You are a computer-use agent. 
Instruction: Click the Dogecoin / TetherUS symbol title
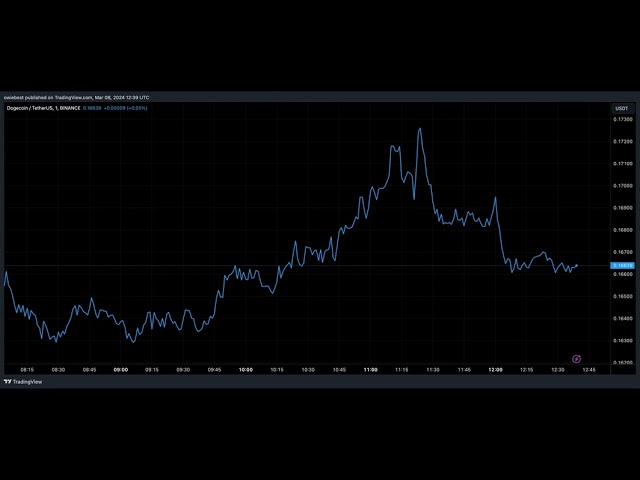pyautogui.click(x=30, y=107)
